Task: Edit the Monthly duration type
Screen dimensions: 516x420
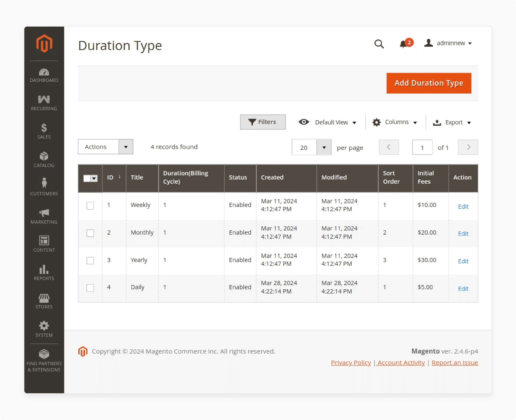Action: tap(463, 234)
